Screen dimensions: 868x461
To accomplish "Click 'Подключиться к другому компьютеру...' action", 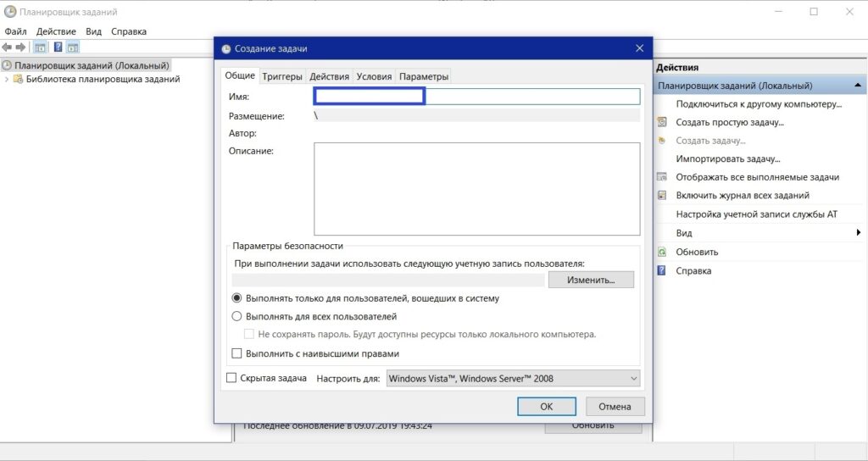I will pyautogui.click(x=759, y=104).
